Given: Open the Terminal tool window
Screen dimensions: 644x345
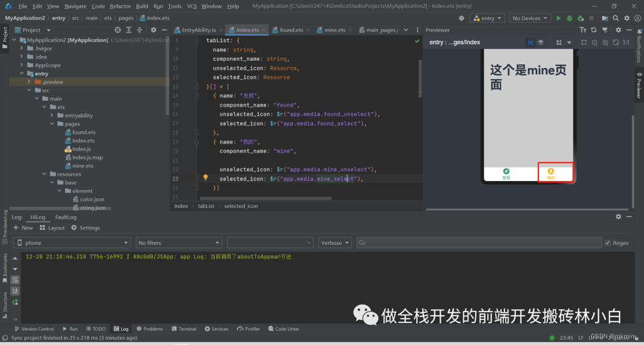Looking at the screenshot, I should [x=184, y=328].
